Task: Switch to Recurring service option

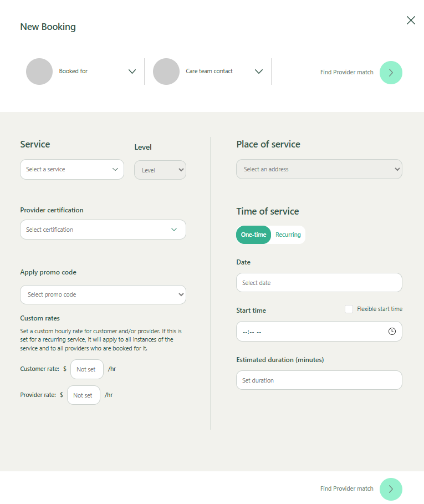Action: [x=288, y=235]
